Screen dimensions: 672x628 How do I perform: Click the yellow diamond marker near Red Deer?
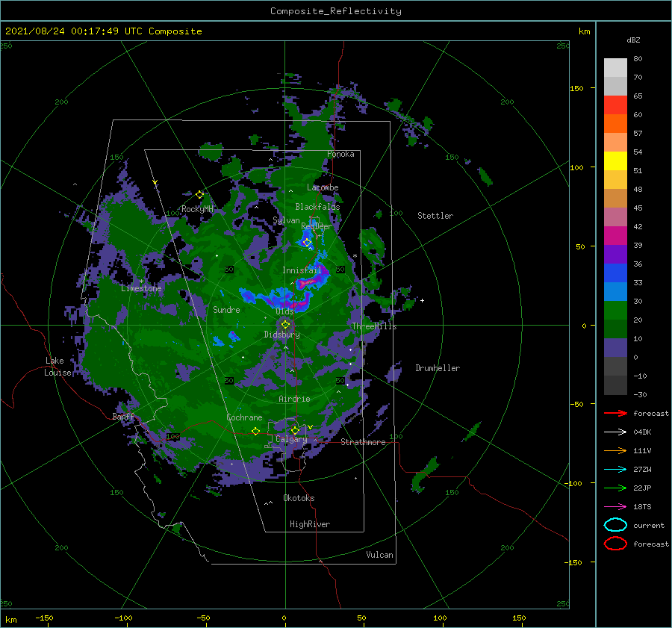tap(307, 243)
